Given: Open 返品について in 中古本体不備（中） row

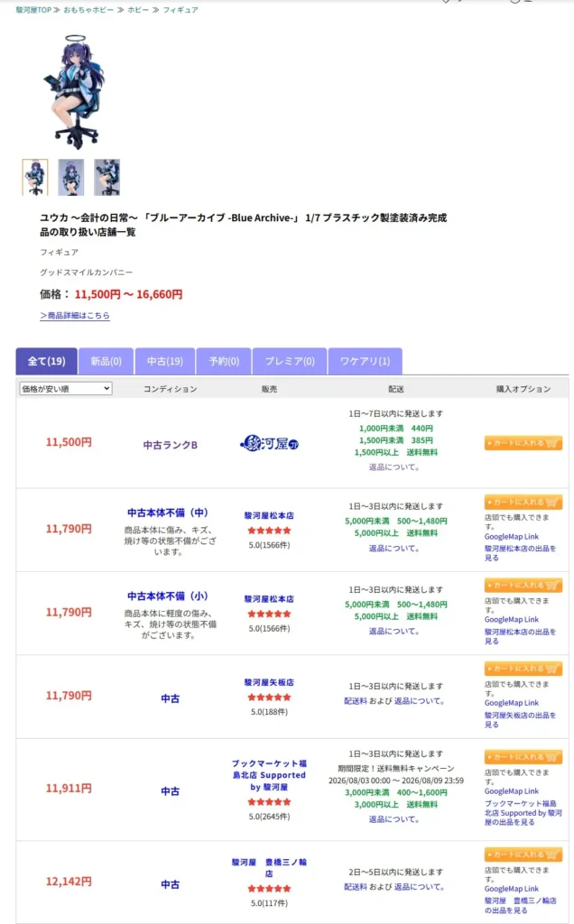Looking at the screenshot, I should 394,548.
